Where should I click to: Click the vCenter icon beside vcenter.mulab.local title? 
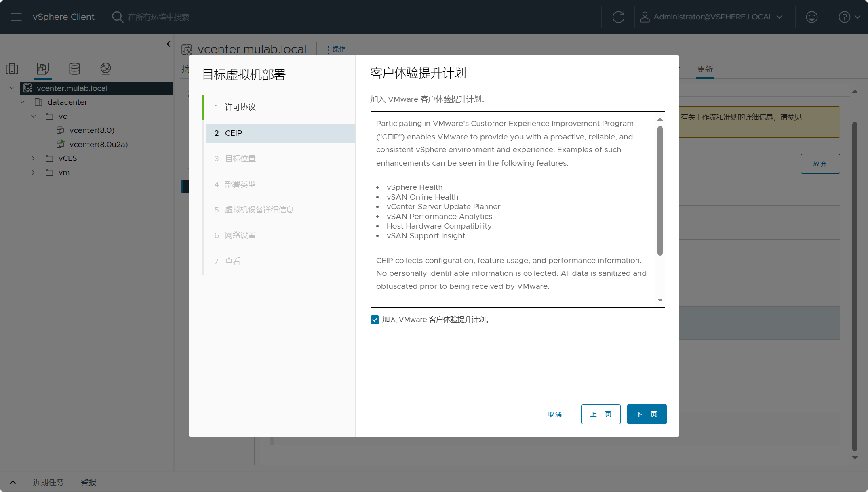click(x=187, y=49)
